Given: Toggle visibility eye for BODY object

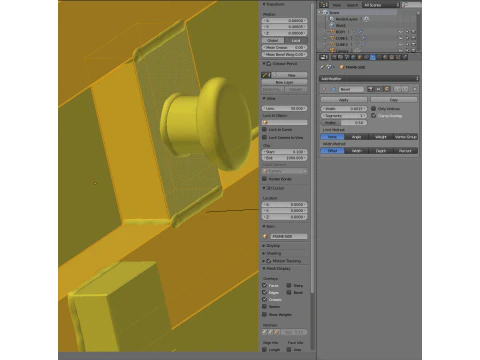Looking at the screenshot, I should point(401,32).
